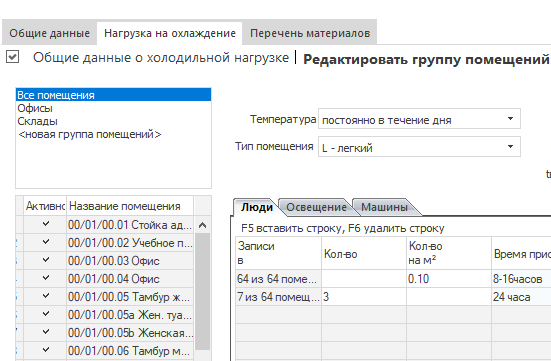Select room 00/01/00.03 Офис
551x361 pixels.
point(130,260)
